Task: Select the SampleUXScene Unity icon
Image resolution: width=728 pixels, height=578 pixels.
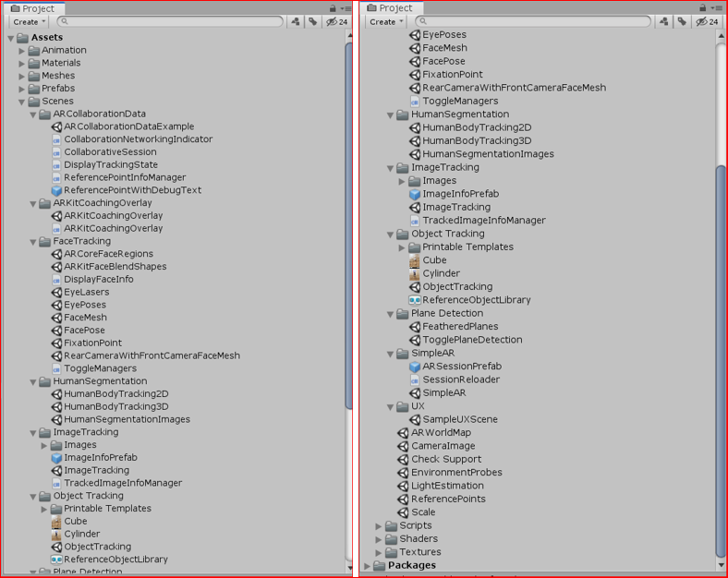Action: [x=415, y=419]
